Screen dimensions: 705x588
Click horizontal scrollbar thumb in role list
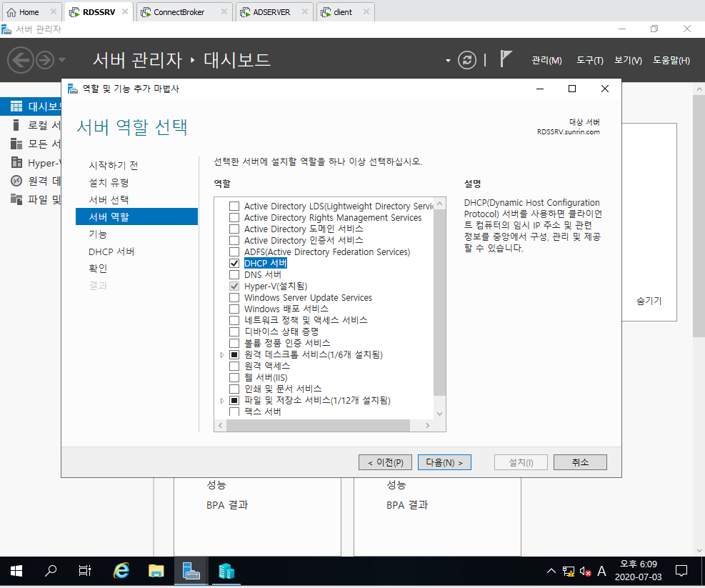pos(319,425)
